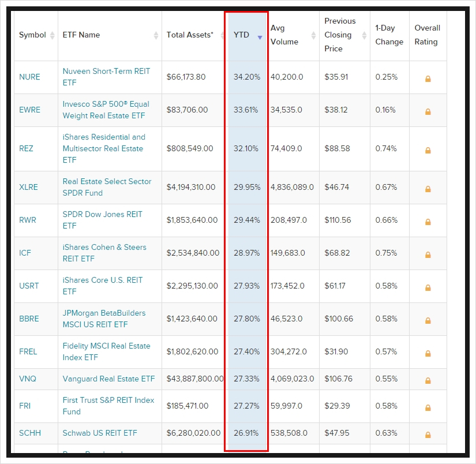Open Fidelity MSCI Real Estate Index ETF
Screen dimensions: 476x464
[x=107, y=351]
